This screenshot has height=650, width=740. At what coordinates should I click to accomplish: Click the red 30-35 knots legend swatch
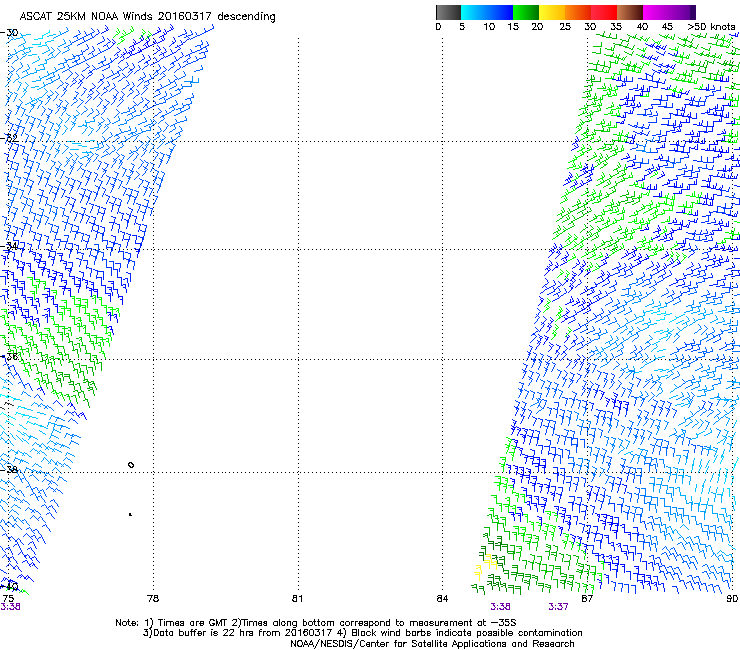point(604,12)
